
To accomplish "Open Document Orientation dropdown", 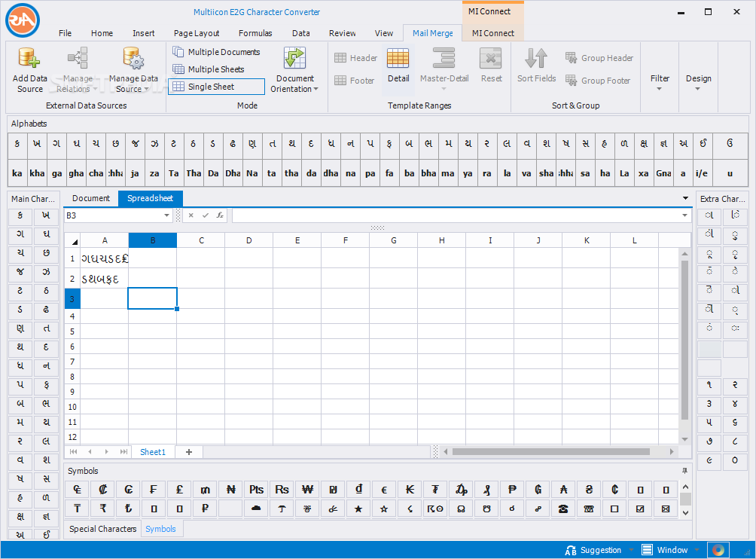I will pos(294,70).
